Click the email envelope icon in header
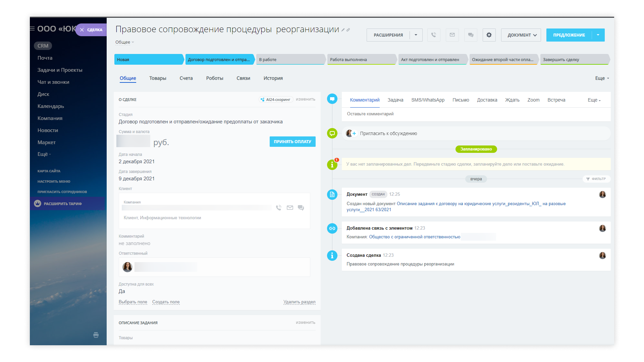This screenshot has height=362, width=644. coord(452,35)
